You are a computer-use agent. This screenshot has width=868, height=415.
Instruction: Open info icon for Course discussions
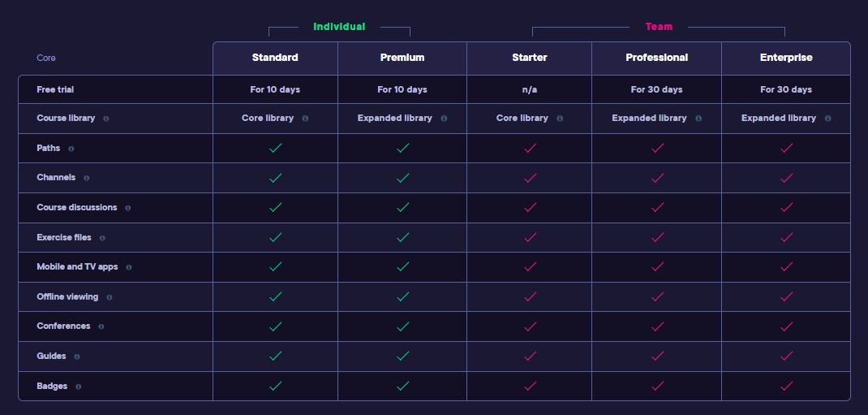tap(128, 208)
